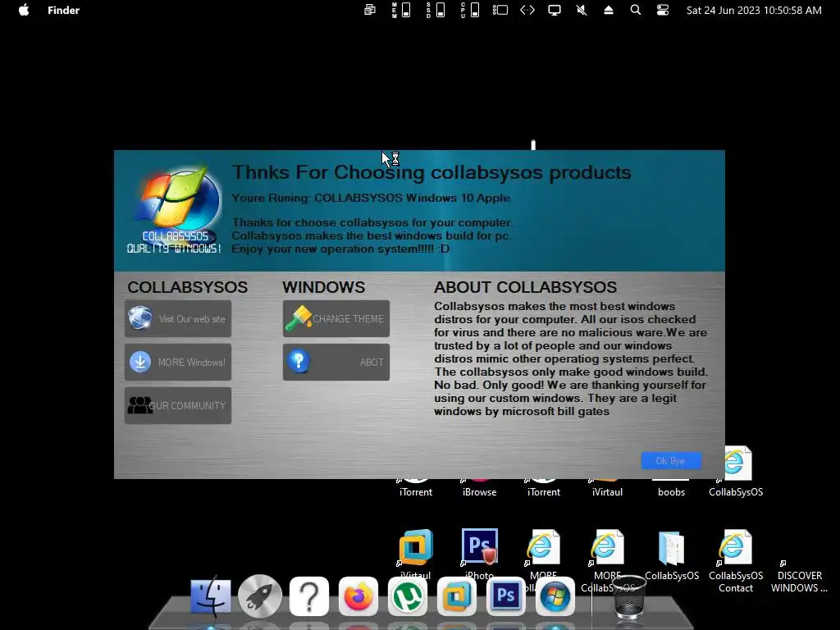Image resolution: width=840 pixels, height=630 pixels.
Task: Open the MEM memory meter in the menu bar
Action: [x=400, y=10]
